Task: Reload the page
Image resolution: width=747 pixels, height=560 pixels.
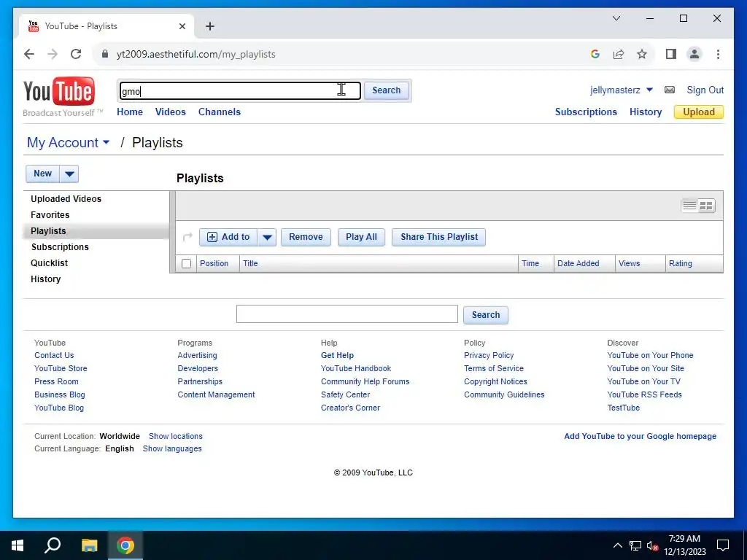Action: point(76,54)
